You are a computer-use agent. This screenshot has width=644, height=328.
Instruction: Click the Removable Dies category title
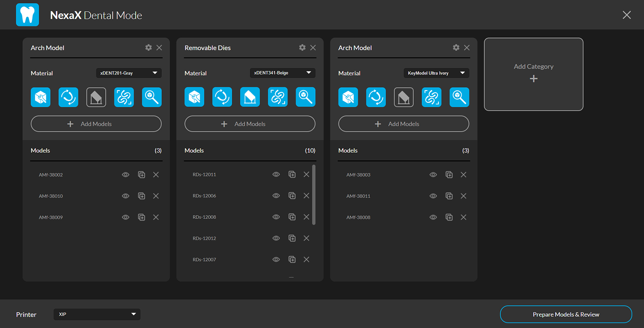(208, 48)
